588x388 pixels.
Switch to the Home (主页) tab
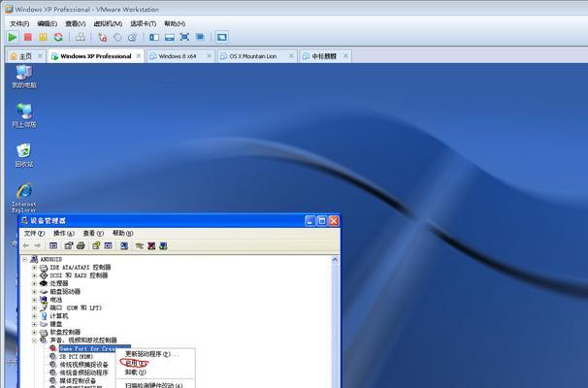[x=25, y=56]
